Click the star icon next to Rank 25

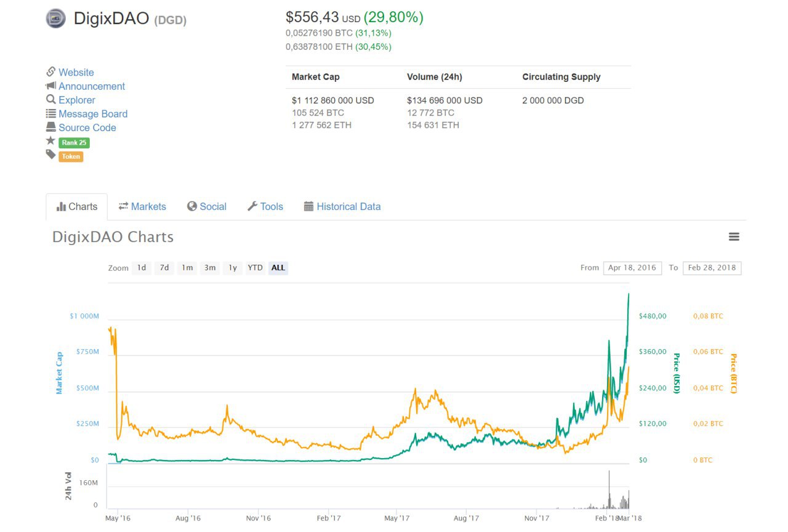[50, 140]
